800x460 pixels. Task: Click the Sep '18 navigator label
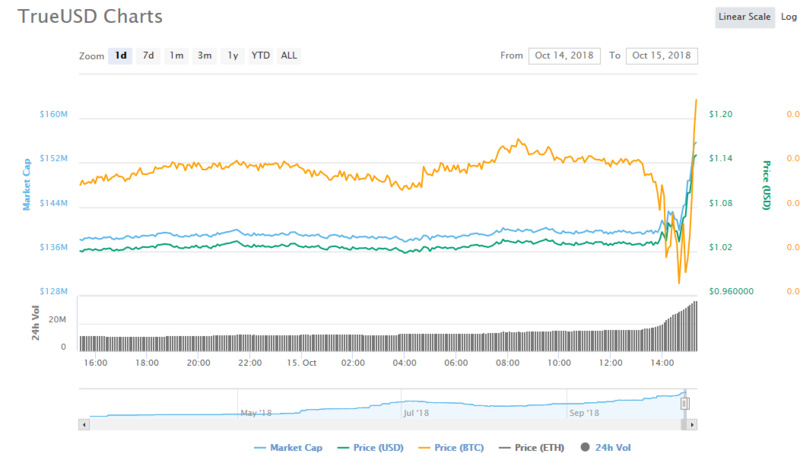click(x=584, y=413)
